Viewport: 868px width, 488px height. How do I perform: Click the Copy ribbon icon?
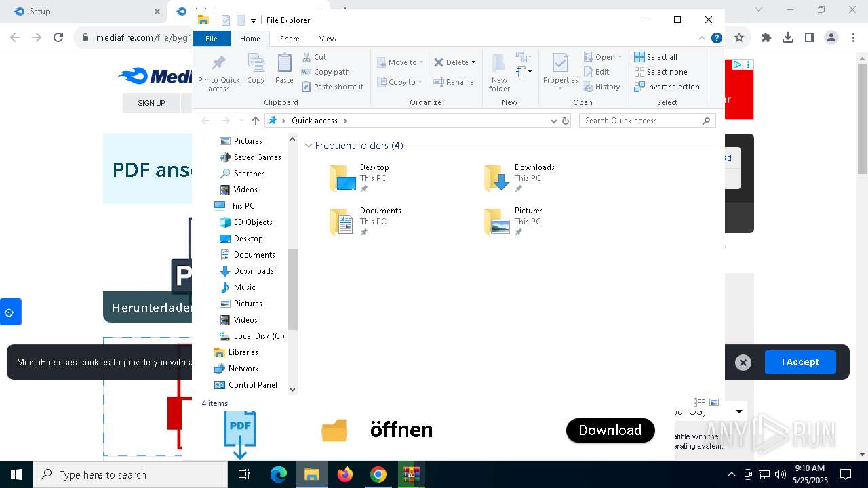256,69
